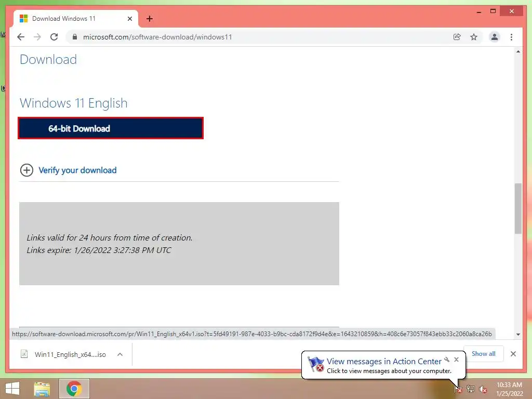Click Show all downloads
Screen dimensions: 532x399
pos(483,353)
